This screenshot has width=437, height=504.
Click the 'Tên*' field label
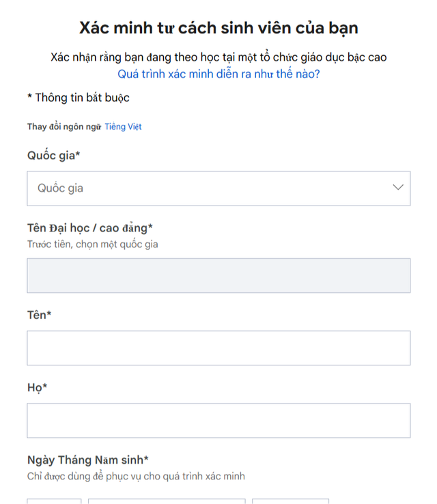tap(40, 315)
